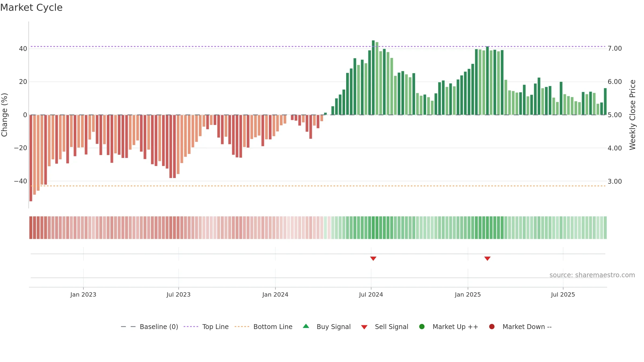Select the sell signal marker near Jul 2024
644x362 pixels.
pos(373,258)
